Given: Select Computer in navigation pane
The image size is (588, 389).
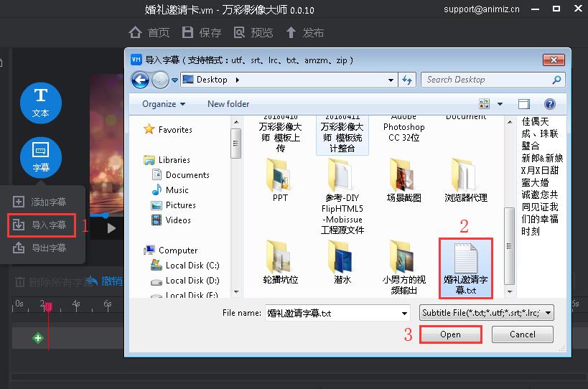Looking at the screenshot, I should pyautogui.click(x=171, y=250).
